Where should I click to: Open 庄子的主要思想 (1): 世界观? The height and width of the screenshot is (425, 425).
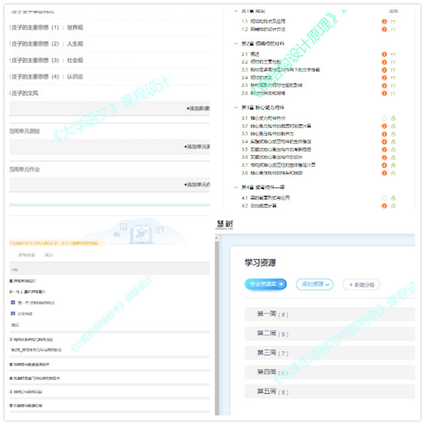pos(47,27)
